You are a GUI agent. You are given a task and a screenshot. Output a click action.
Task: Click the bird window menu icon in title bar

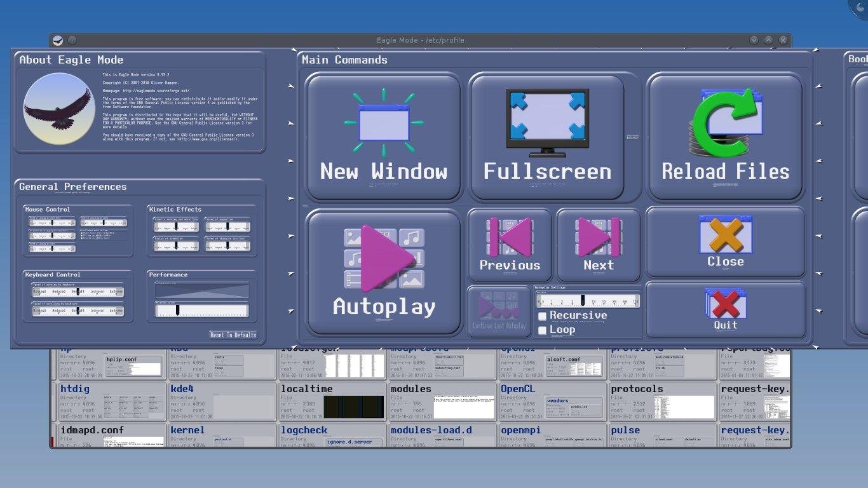tap(58, 40)
